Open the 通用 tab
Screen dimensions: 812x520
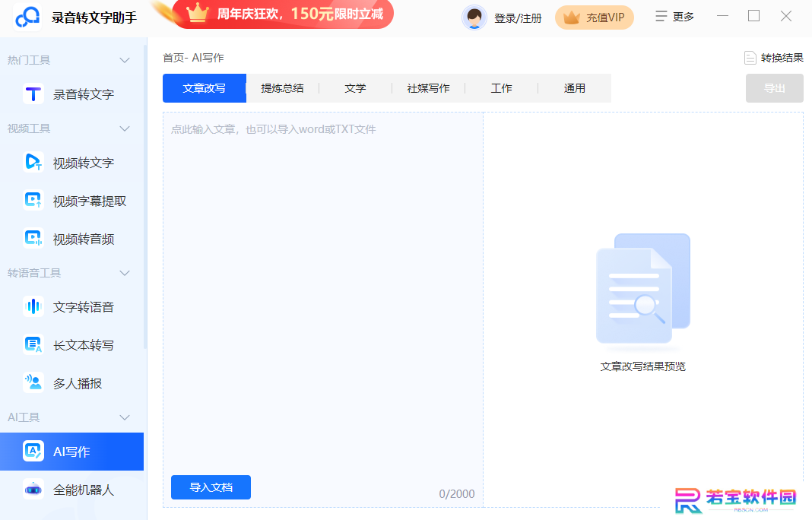tap(574, 88)
